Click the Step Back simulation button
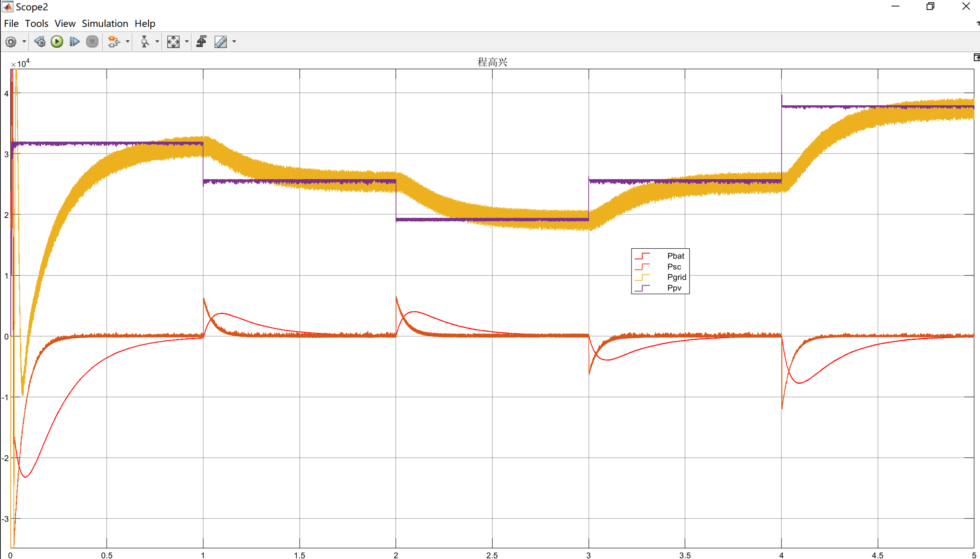This screenshot has width=980, height=559. click(39, 41)
